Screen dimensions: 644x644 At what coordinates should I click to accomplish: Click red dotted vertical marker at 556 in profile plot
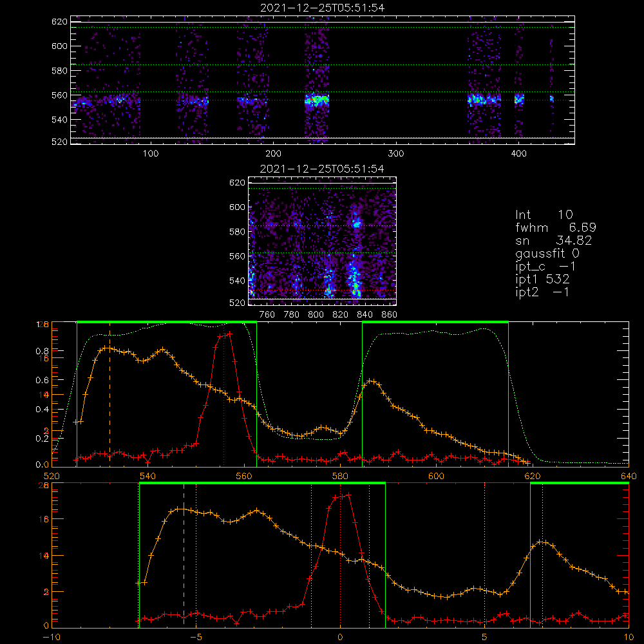(224, 394)
